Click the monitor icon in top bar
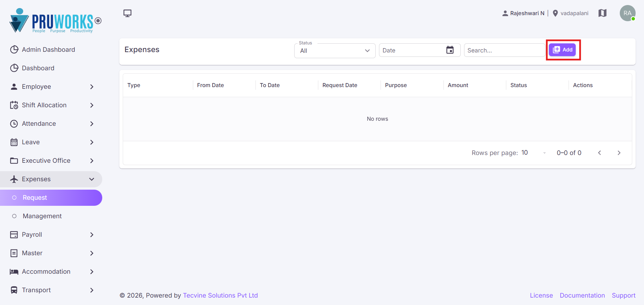644x305 pixels. (x=127, y=13)
